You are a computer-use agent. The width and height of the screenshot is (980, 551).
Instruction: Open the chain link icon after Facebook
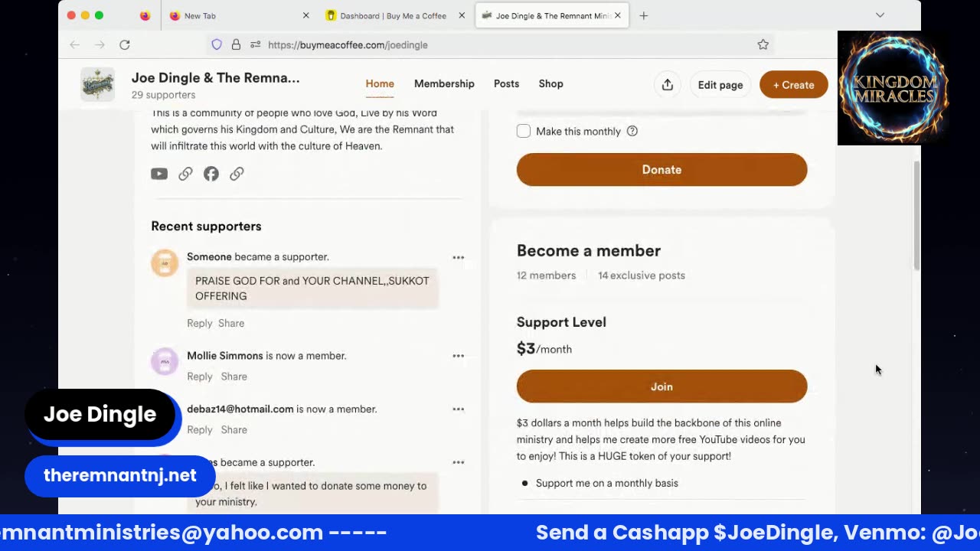pos(237,174)
